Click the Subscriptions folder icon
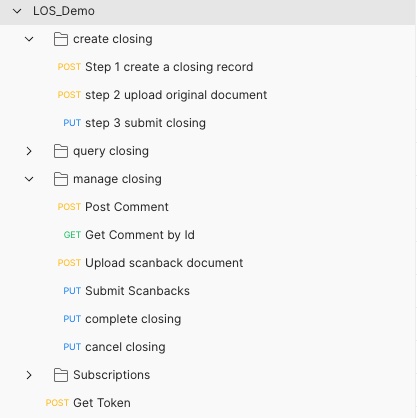Image resolution: width=417 pixels, height=418 pixels. click(61, 375)
